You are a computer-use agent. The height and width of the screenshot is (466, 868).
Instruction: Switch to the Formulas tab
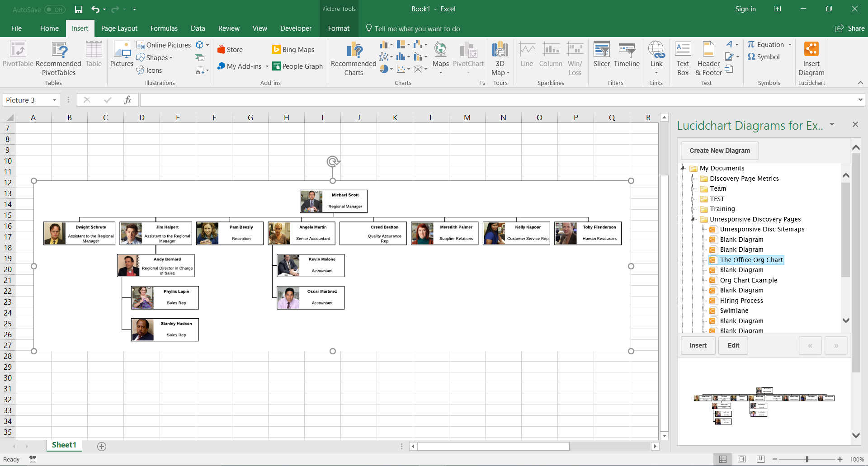pos(164,28)
